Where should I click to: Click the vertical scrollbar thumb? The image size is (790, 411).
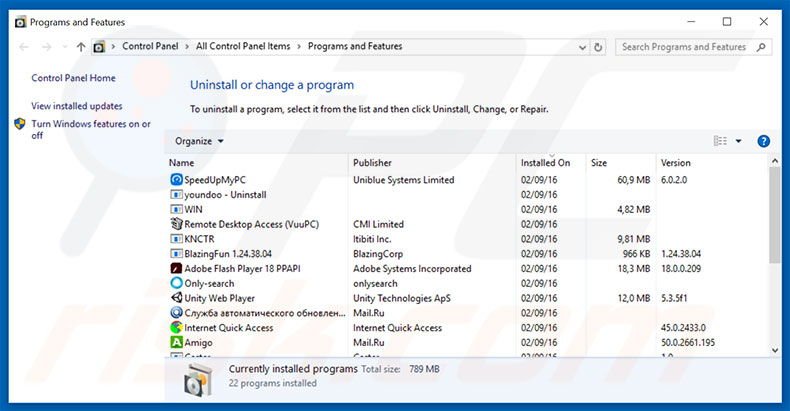pyautogui.click(x=774, y=215)
